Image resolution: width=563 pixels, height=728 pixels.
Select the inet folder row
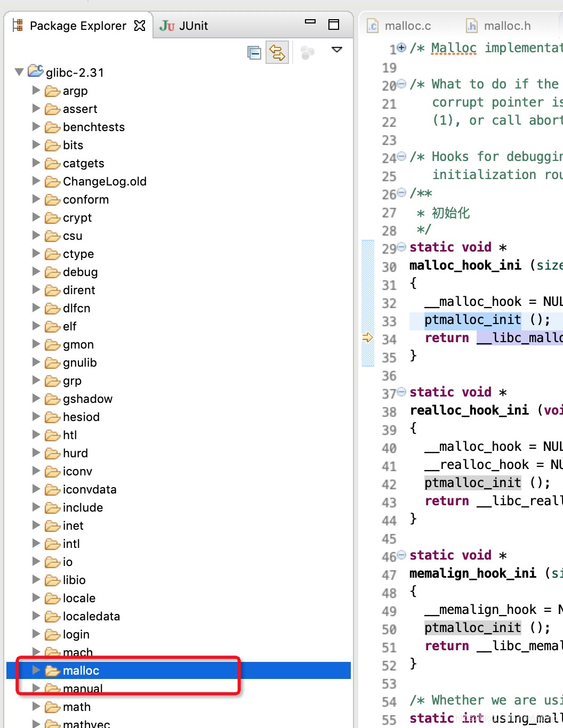click(179, 525)
